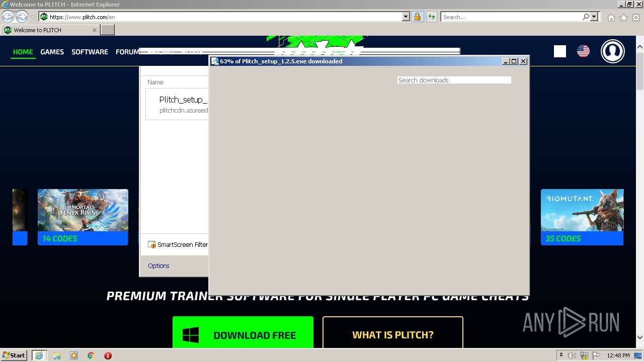Click the 35 CODES label
The height and width of the screenshot is (362, 644).
563,239
